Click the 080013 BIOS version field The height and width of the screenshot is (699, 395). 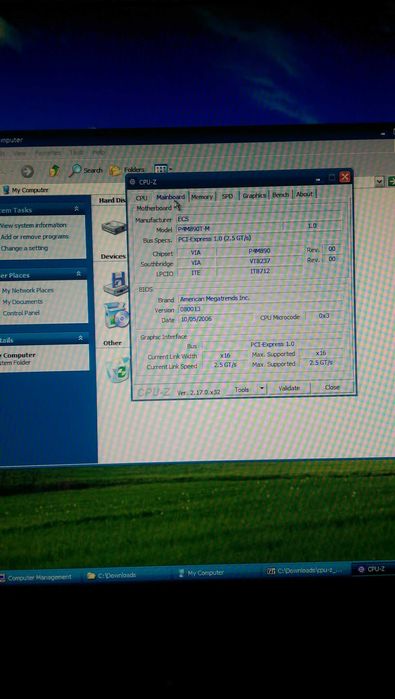pyautogui.click(x=261, y=309)
